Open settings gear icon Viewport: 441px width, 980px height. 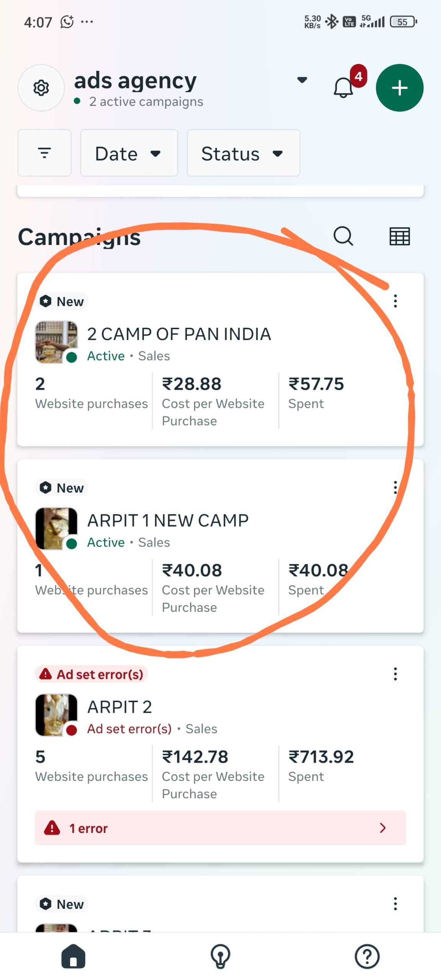(x=41, y=88)
